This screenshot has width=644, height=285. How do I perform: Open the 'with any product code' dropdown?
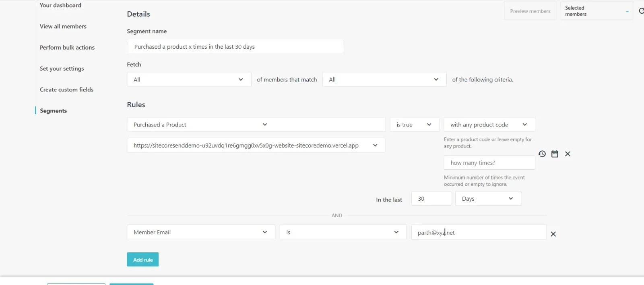489,125
